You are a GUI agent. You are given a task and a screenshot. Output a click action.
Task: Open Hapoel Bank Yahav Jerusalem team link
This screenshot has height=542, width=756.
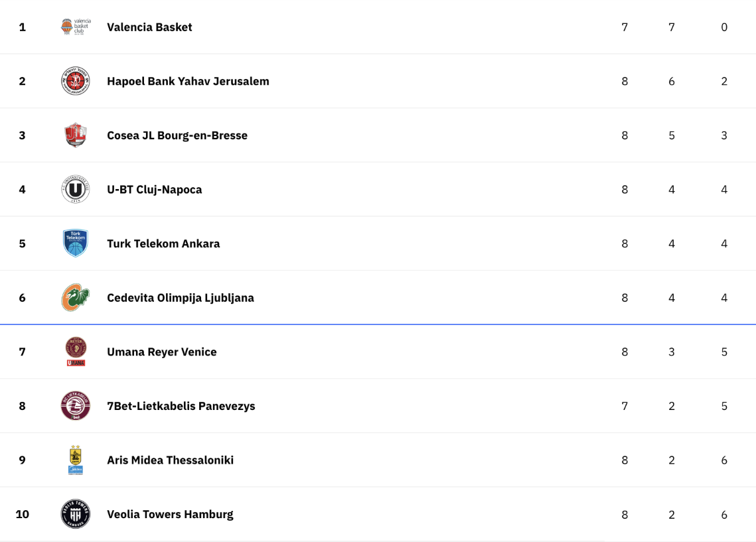[188, 81]
